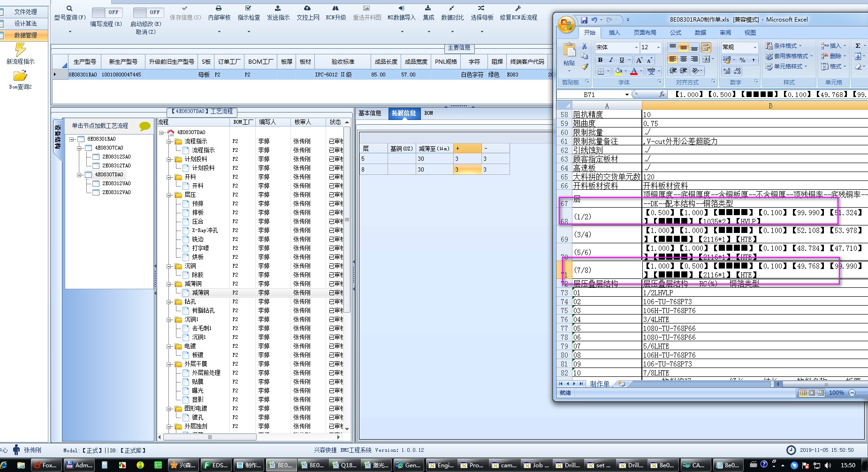The width and height of the screenshot is (868, 472).
Task: Open the Excel font name dropdown
Action: click(x=636, y=47)
